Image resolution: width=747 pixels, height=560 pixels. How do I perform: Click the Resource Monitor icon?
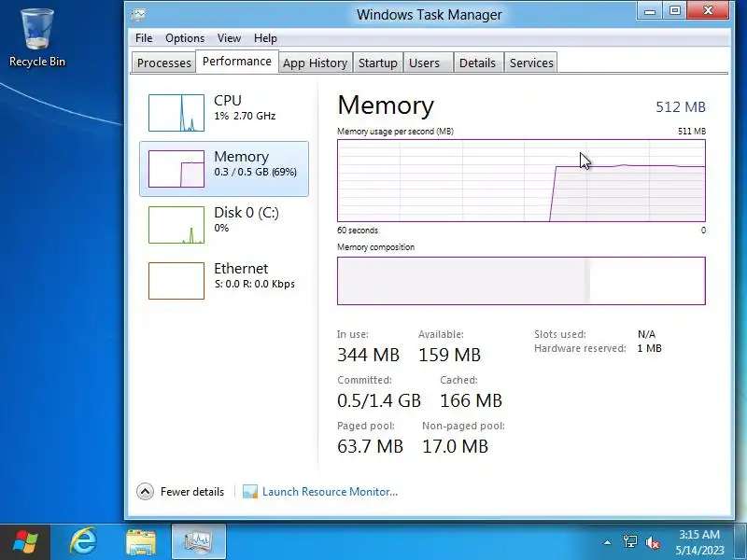tap(250, 492)
